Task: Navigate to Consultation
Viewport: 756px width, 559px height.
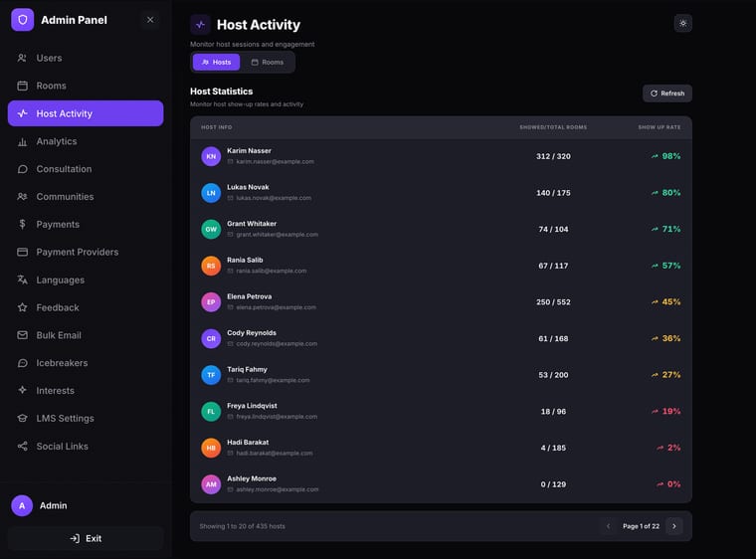Action: 86,169
